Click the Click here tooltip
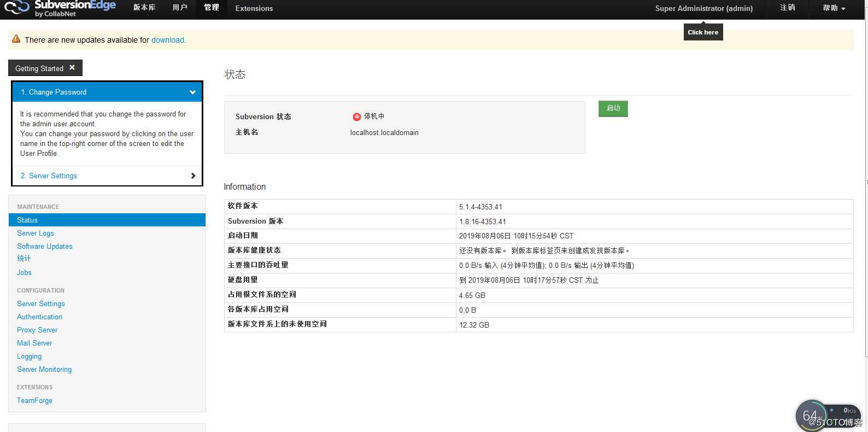 point(703,32)
